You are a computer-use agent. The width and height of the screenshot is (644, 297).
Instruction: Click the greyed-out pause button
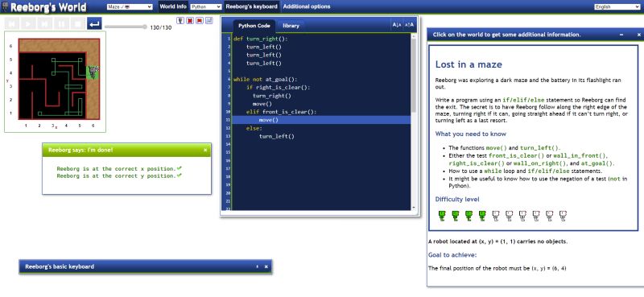pos(61,23)
